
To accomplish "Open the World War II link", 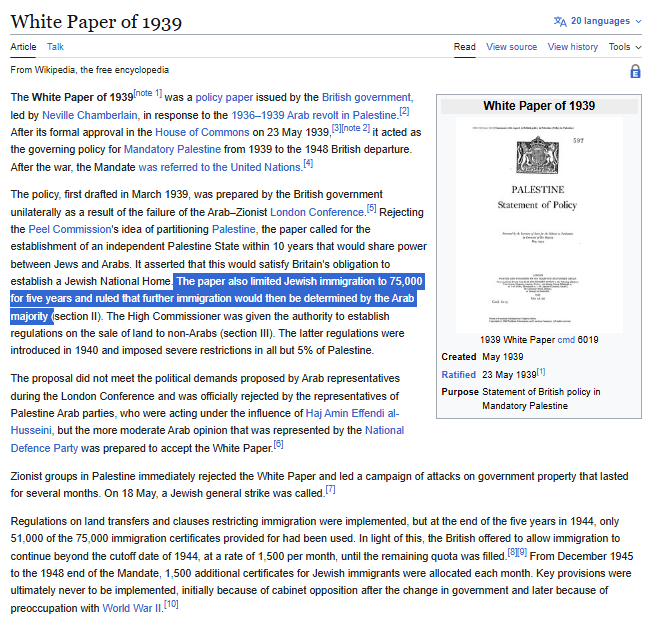I will pyautogui.click(x=132, y=608).
